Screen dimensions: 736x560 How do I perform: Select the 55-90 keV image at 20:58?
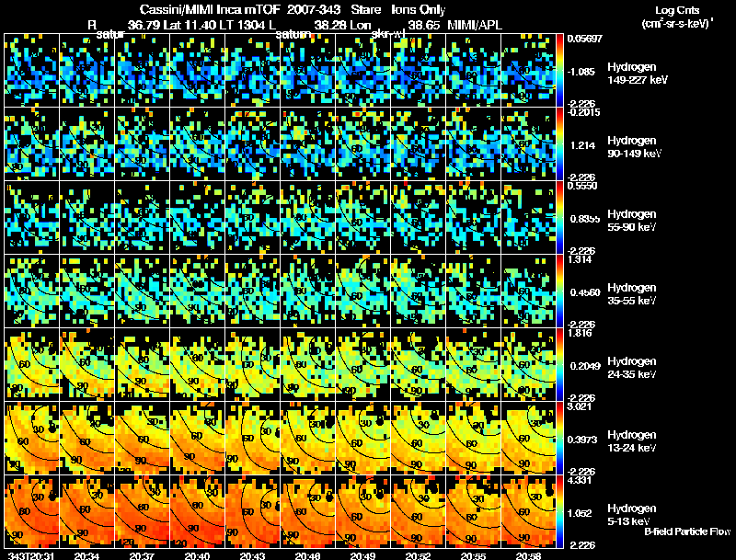coord(528,218)
